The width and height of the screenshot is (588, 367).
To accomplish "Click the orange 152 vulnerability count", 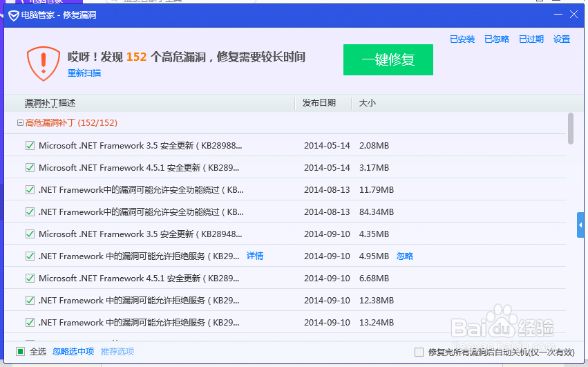I will (137, 57).
